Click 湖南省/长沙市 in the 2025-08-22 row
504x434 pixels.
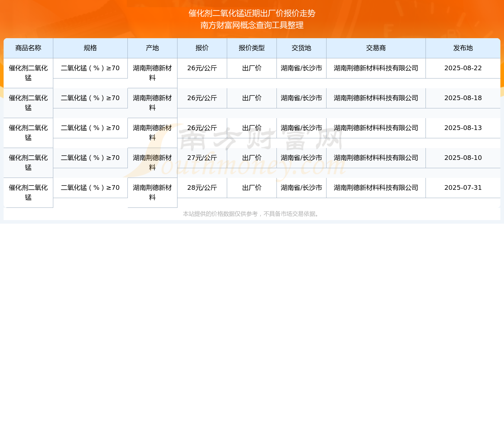[302, 68]
